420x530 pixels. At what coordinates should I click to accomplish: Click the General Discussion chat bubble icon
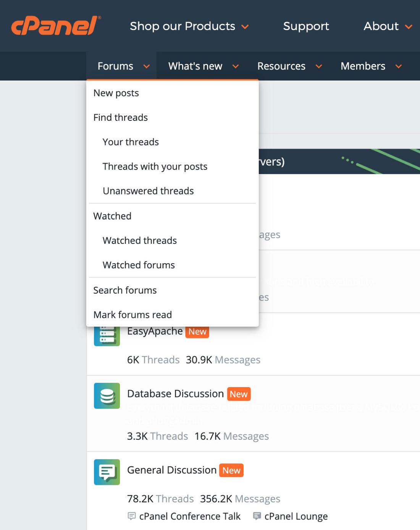[x=107, y=472]
